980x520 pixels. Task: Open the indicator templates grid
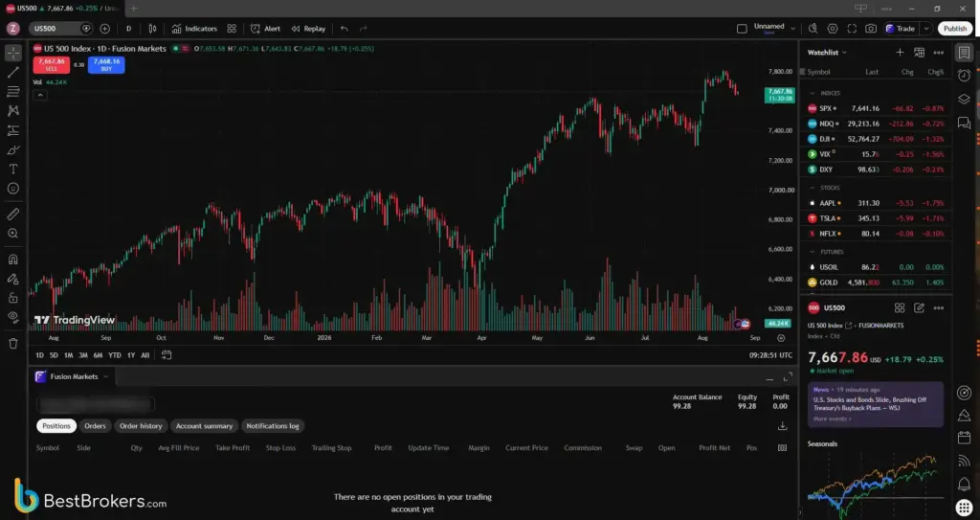tap(232, 29)
